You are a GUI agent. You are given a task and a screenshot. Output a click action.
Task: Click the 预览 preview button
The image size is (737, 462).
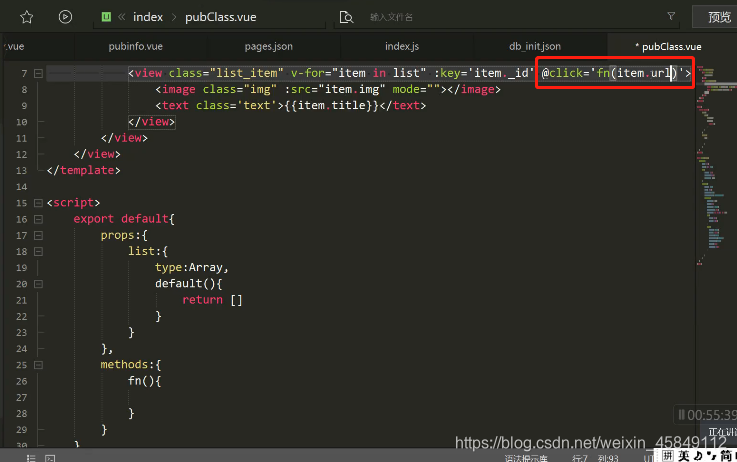[x=718, y=17]
